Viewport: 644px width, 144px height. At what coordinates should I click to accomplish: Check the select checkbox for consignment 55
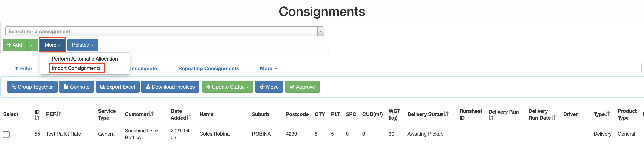6,135
